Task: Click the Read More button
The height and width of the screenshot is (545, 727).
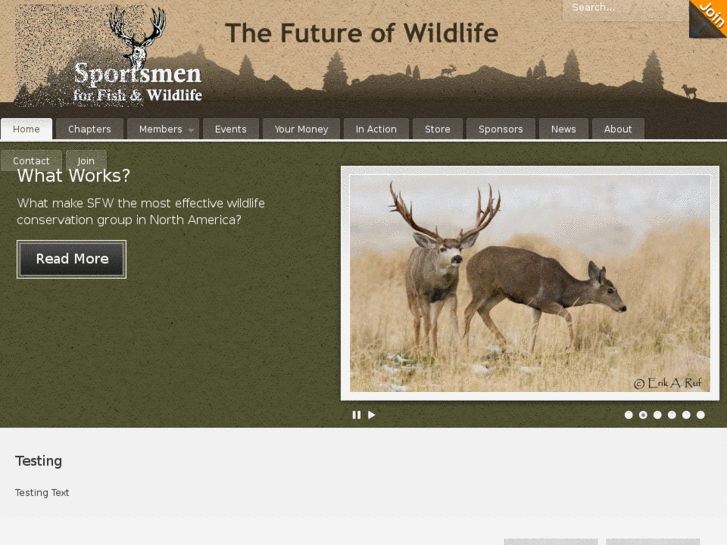Action: click(71, 259)
